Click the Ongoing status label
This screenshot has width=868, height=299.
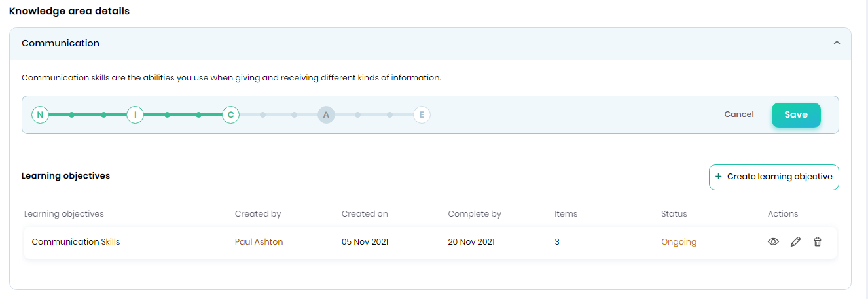click(x=678, y=242)
